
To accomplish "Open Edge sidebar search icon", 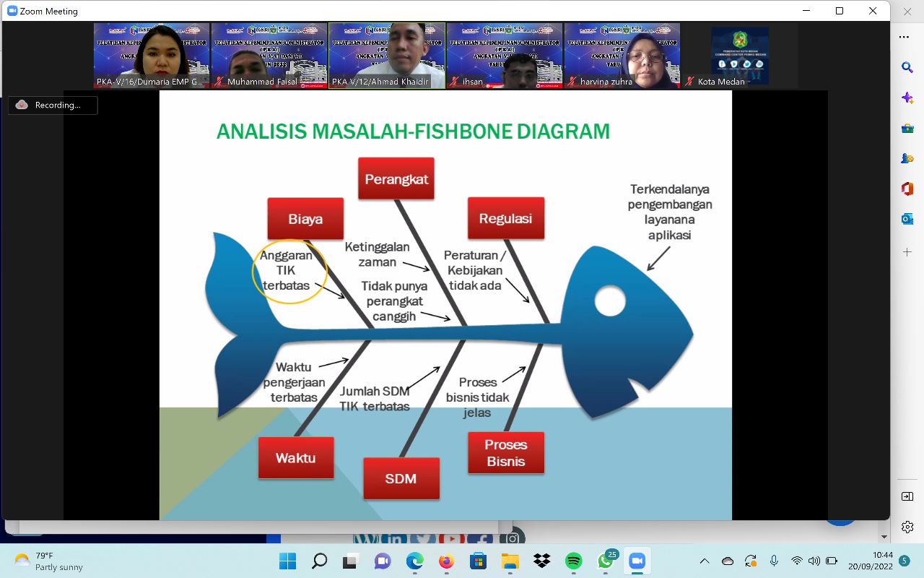I will pyautogui.click(x=907, y=67).
